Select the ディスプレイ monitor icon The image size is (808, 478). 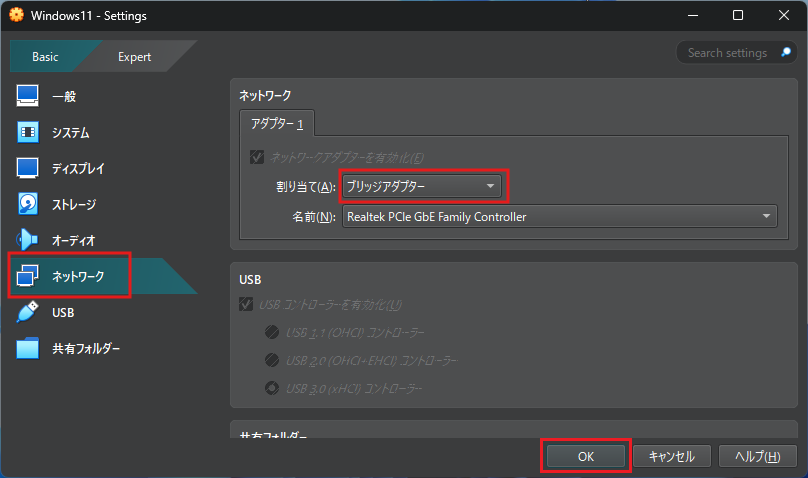coord(27,168)
